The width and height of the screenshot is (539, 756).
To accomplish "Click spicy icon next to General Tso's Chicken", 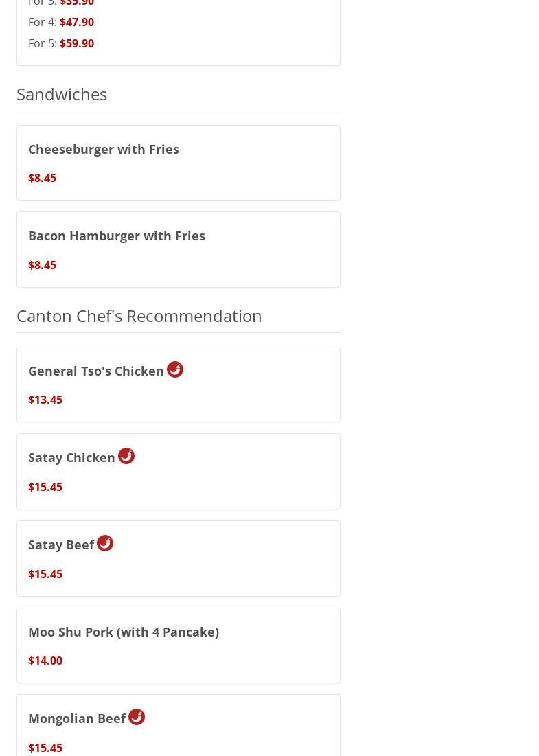I will (x=175, y=369).
